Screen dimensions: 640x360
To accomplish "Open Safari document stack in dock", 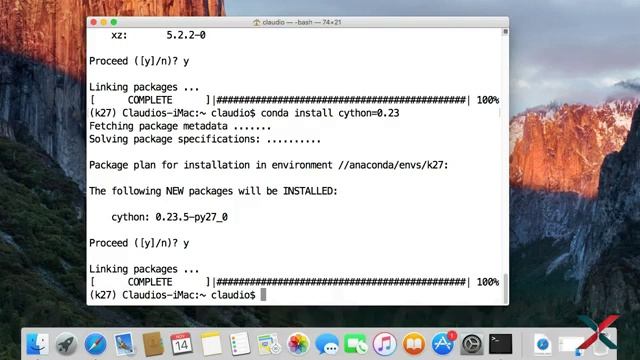I will [542, 344].
